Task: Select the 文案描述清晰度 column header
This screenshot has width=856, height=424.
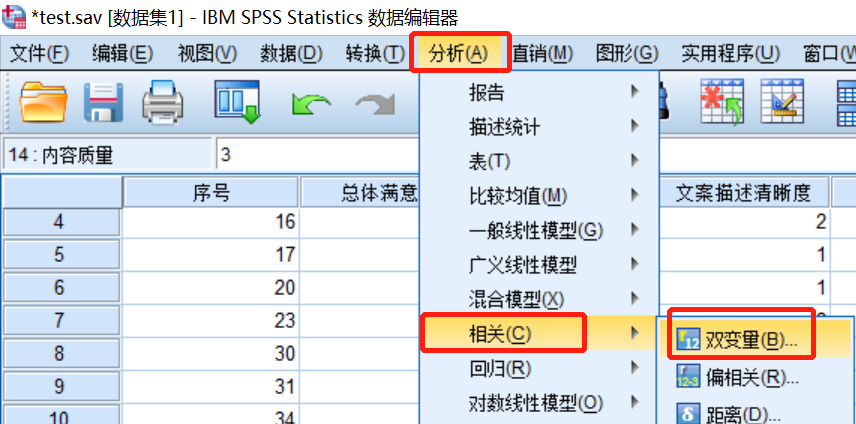Action: coord(744,192)
